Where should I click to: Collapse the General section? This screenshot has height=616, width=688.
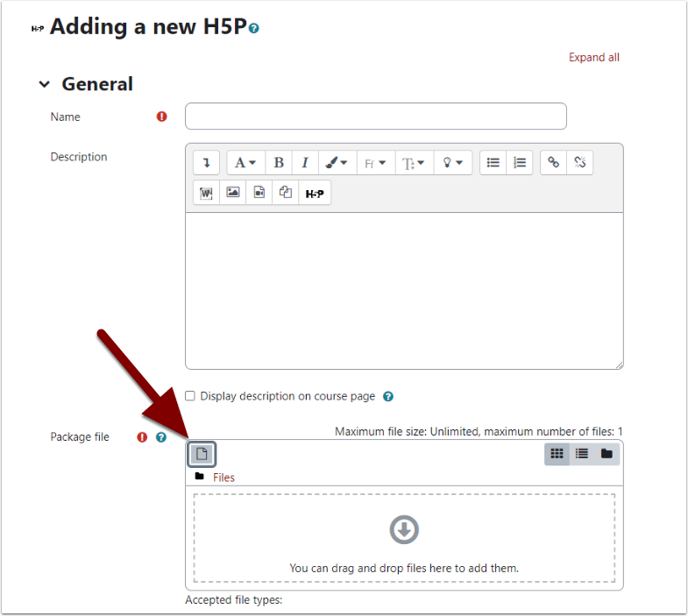pyautogui.click(x=45, y=85)
